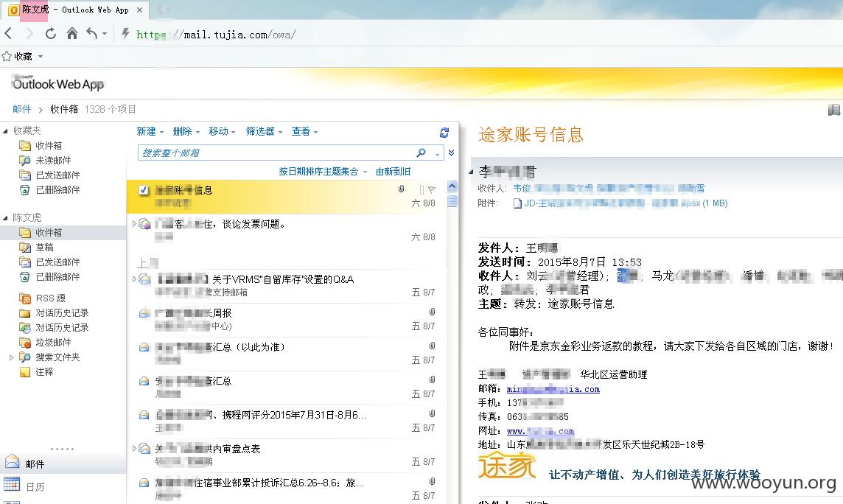Open the JD ppsx attachment link

click(620, 203)
